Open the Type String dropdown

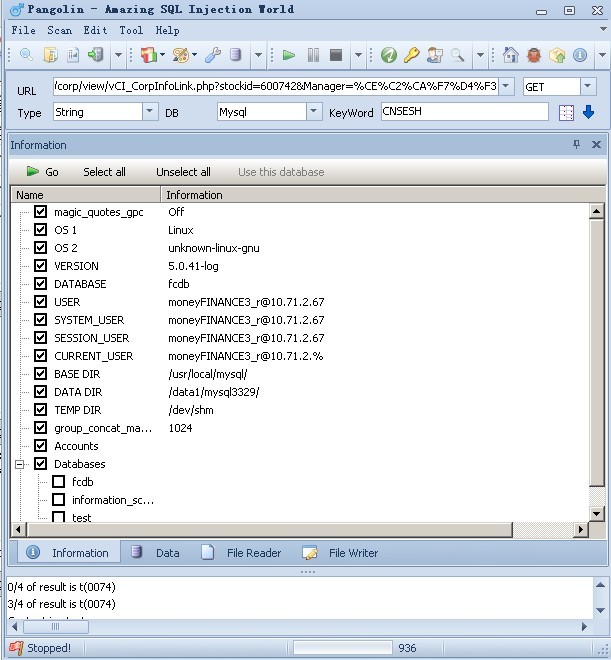click(150, 112)
